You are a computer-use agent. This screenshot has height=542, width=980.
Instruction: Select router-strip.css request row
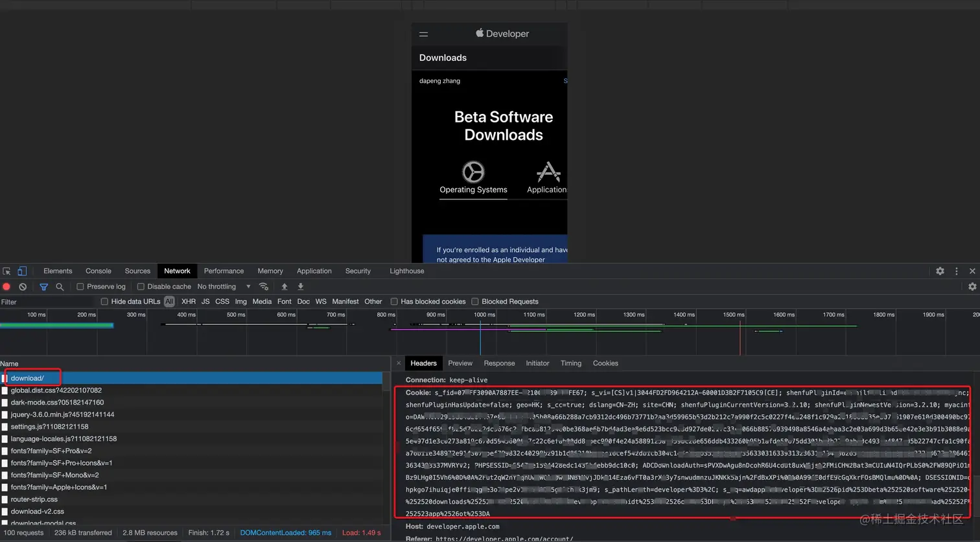pyautogui.click(x=191, y=499)
